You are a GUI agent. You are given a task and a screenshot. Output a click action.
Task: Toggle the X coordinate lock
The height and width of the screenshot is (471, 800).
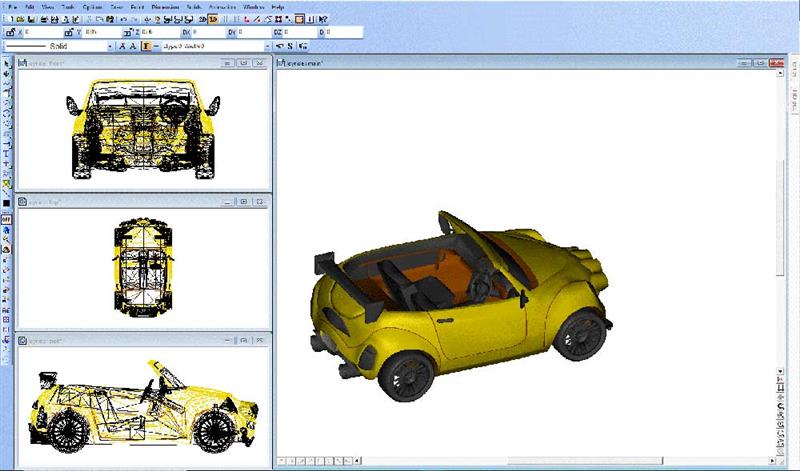tap(9, 32)
